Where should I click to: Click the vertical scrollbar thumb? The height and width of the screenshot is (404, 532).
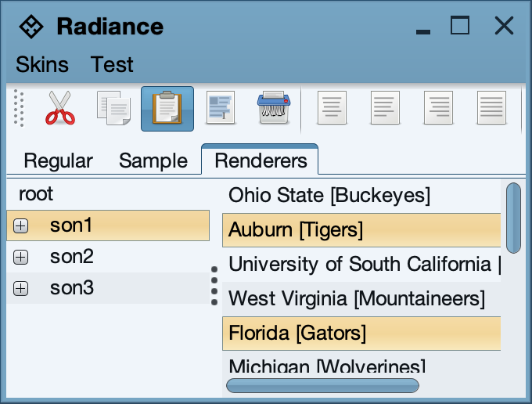tap(513, 218)
